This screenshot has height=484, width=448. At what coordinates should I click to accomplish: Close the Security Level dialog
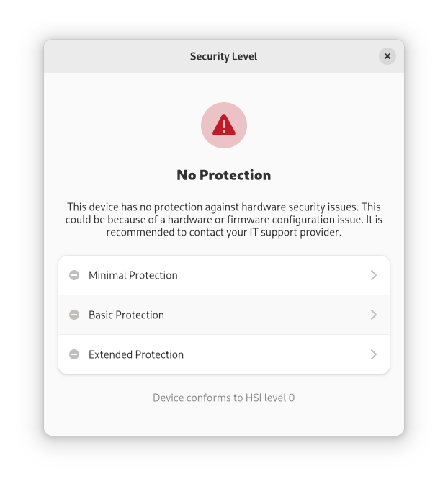387,56
